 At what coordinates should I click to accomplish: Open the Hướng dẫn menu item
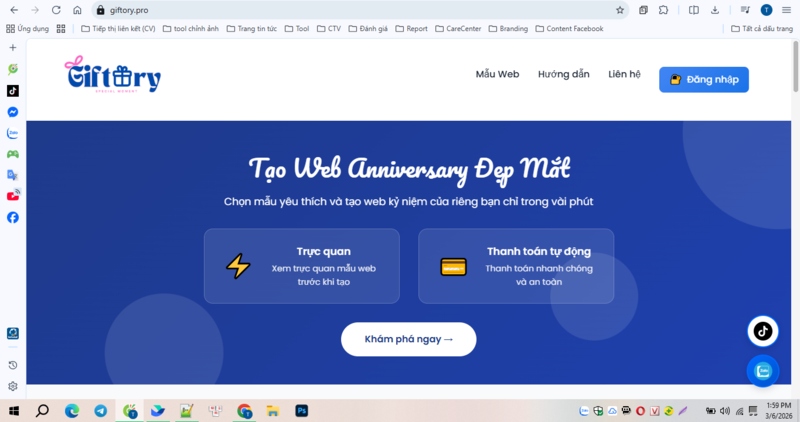564,74
